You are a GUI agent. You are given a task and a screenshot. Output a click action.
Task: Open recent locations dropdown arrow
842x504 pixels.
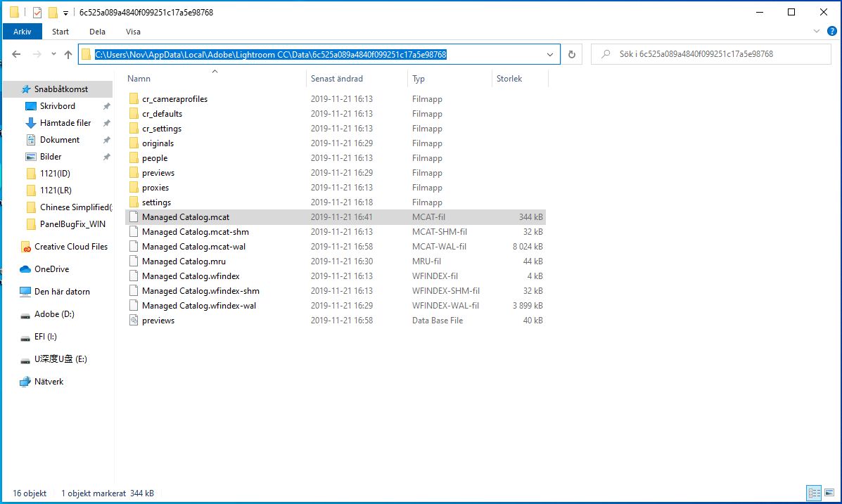[53, 54]
